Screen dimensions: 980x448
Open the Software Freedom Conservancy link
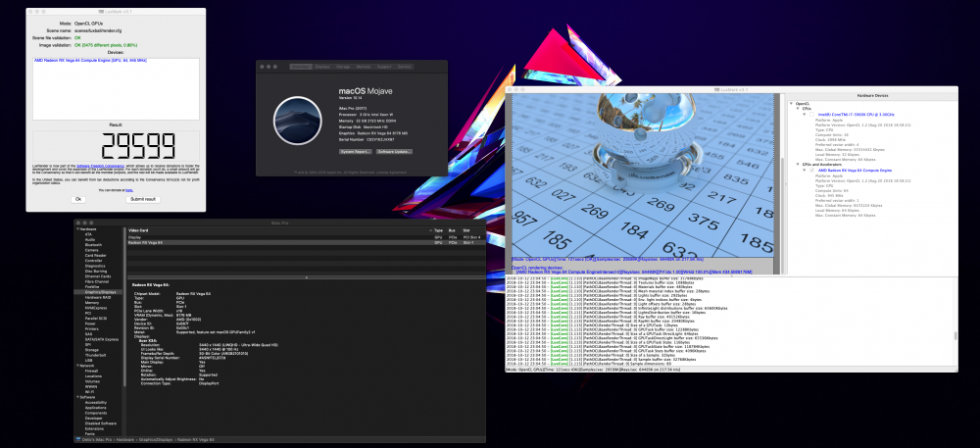(101, 166)
